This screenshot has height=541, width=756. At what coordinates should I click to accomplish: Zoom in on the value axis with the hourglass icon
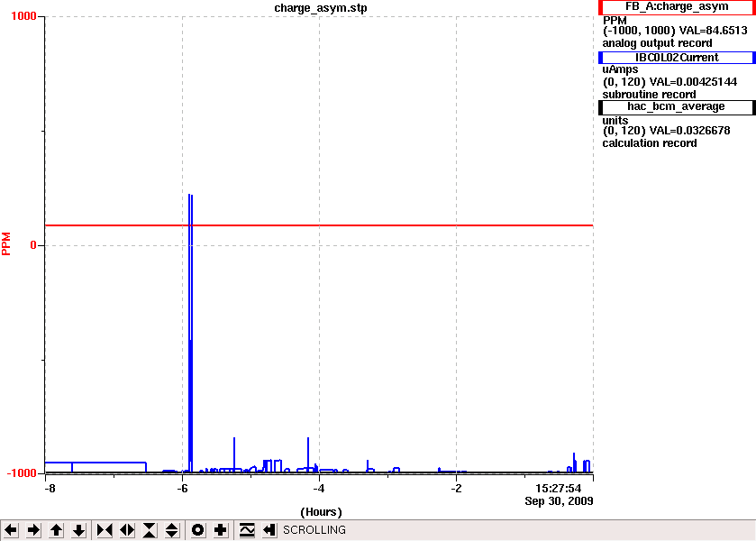150,530
